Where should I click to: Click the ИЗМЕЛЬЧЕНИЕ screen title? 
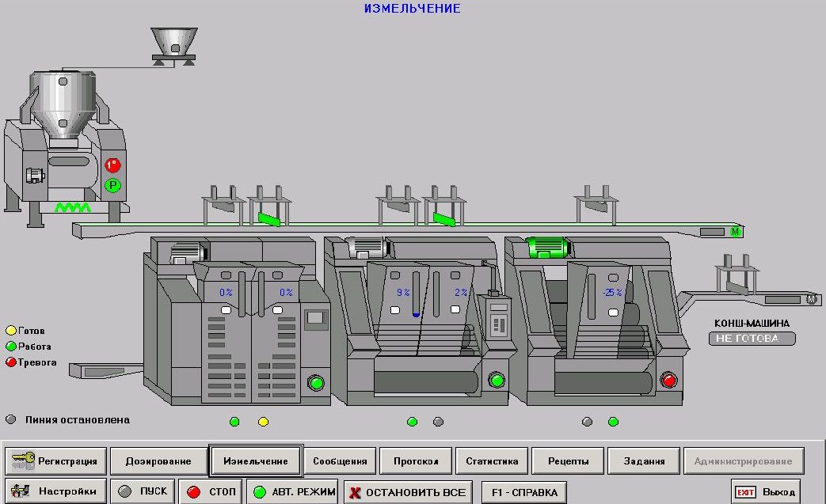(x=413, y=9)
